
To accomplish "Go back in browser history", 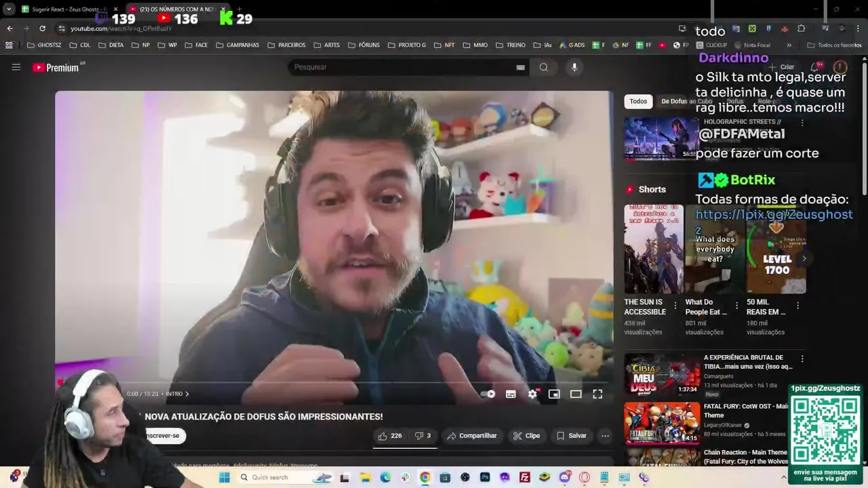I will click(9, 28).
